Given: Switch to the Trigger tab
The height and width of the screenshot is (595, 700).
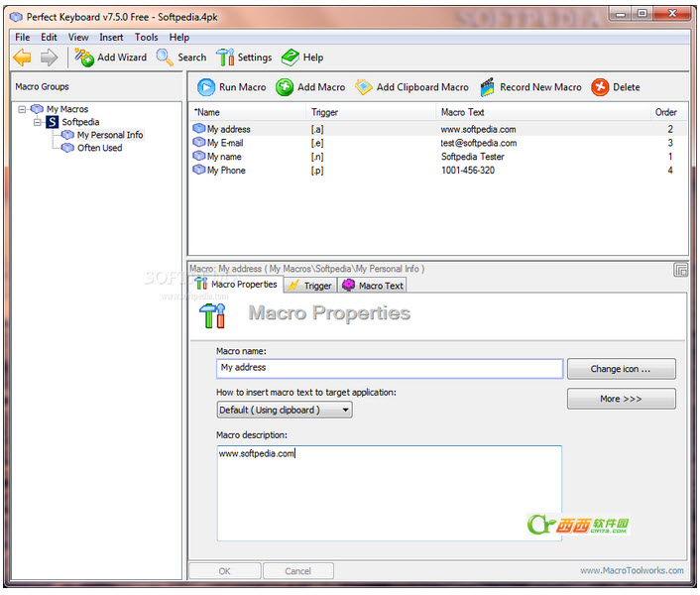Looking at the screenshot, I should coord(310,286).
